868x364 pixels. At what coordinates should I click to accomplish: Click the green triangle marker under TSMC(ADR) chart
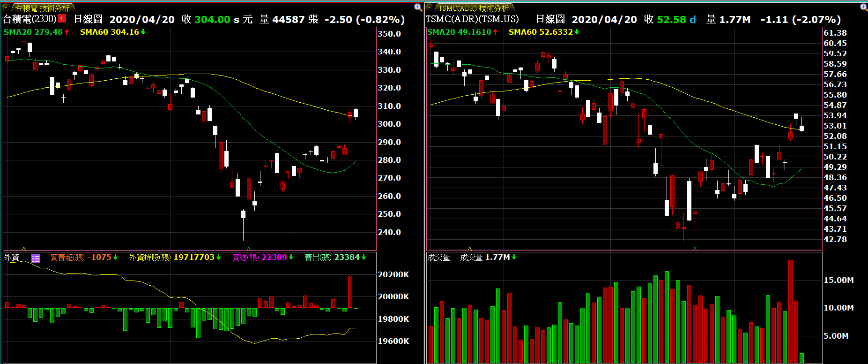pos(695,249)
